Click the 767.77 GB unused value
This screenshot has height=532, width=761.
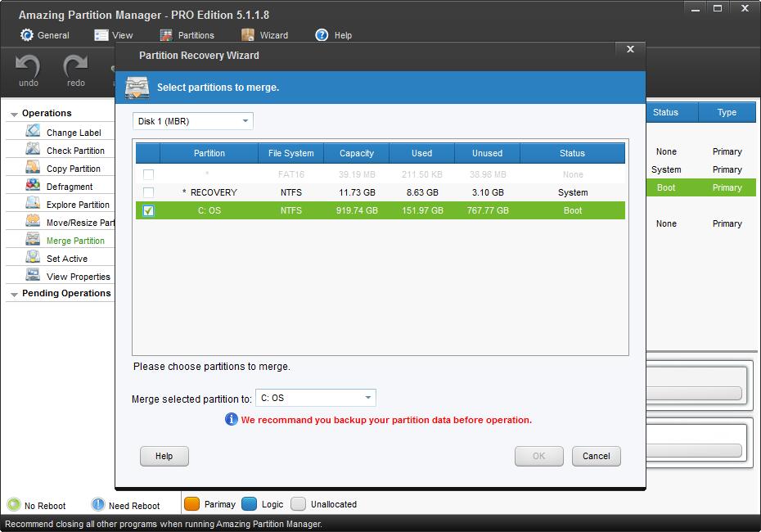pos(488,210)
